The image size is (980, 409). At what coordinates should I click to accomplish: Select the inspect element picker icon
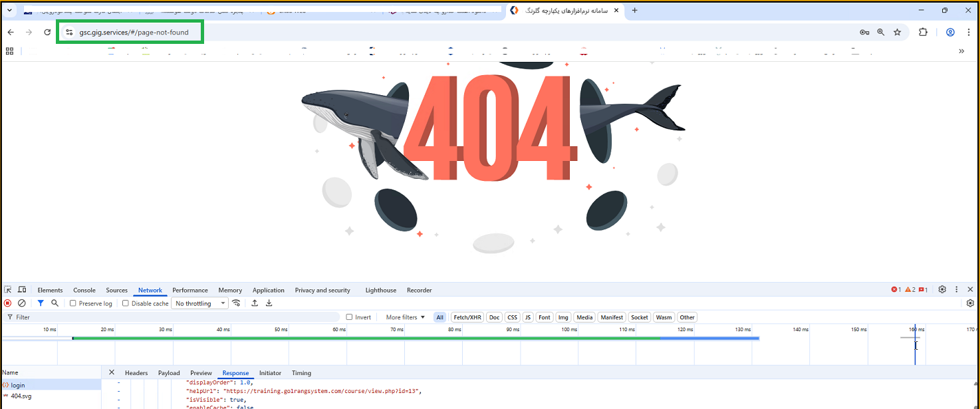point(8,290)
